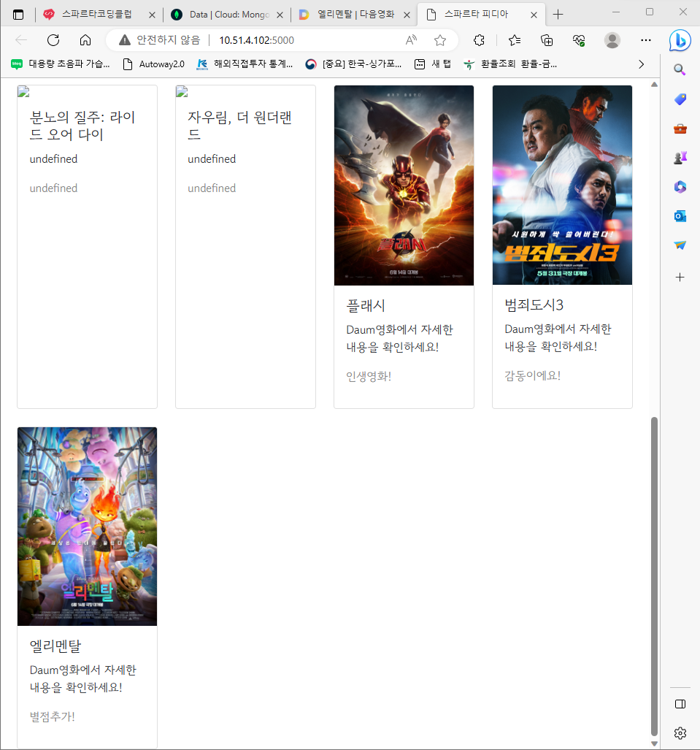This screenshot has height=750, width=700.
Task: Open Browser essentials heart icon
Action: click(x=579, y=40)
